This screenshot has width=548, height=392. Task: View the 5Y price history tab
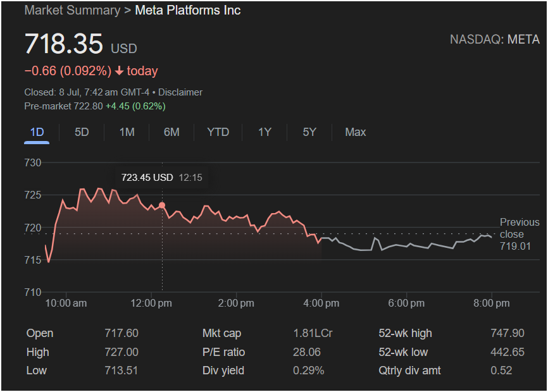[309, 132]
